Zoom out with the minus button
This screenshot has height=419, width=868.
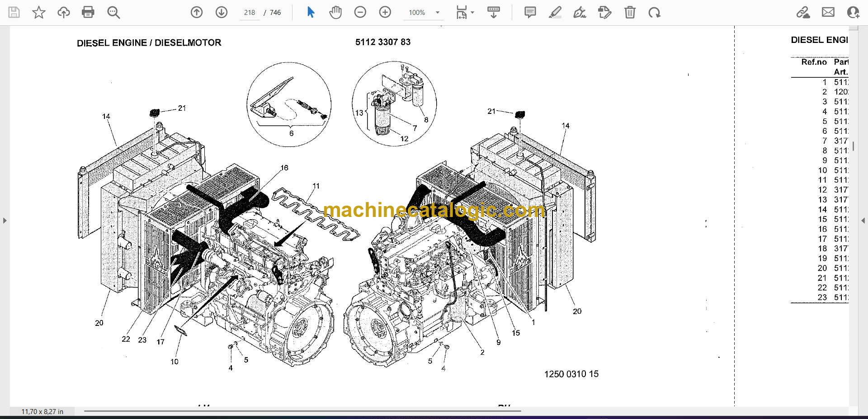(360, 12)
